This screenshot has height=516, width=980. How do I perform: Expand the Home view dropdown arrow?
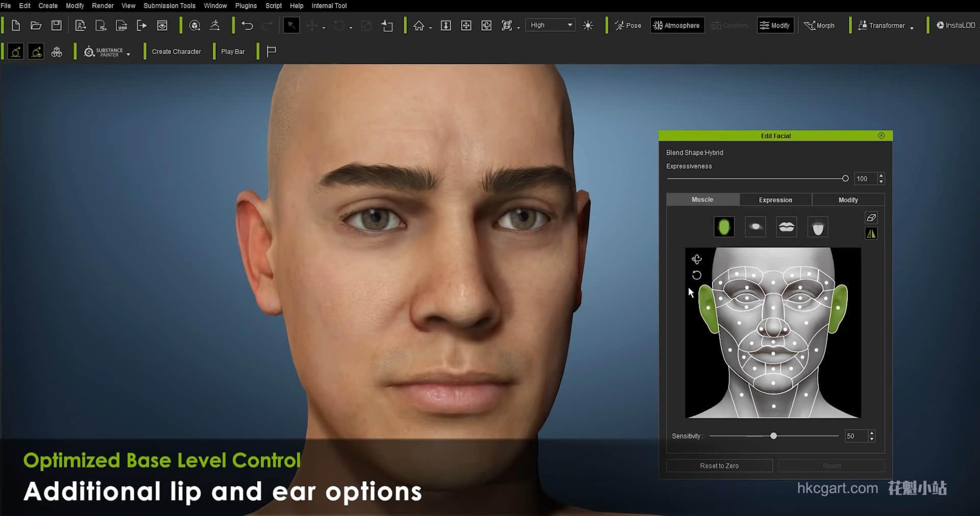[431, 28]
